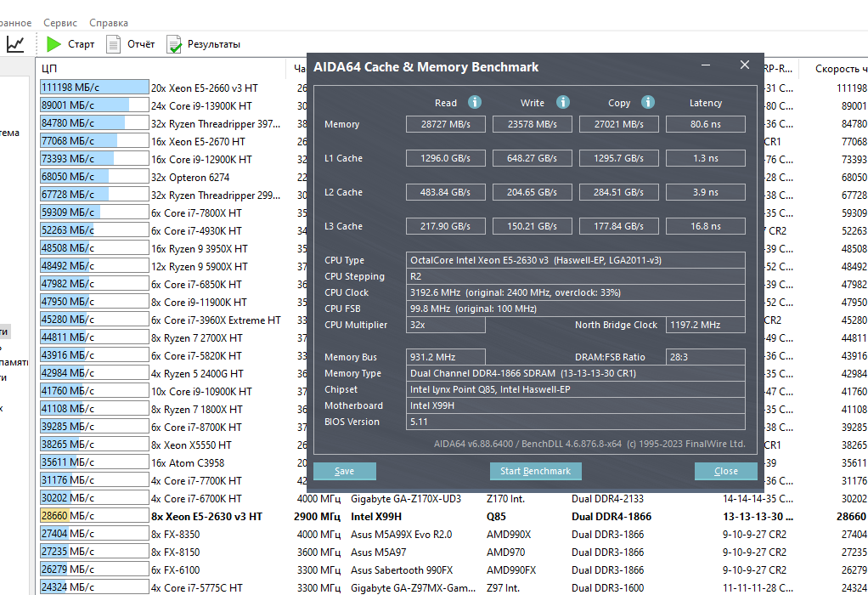Click the Save button in benchmark dialog
Viewport: 868px width, 595px height.
point(344,471)
